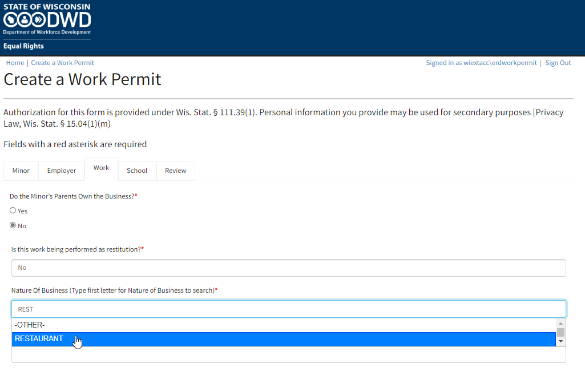Click the Nature Of Business search field
The height and width of the screenshot is (392, 585).
(288, 309)
